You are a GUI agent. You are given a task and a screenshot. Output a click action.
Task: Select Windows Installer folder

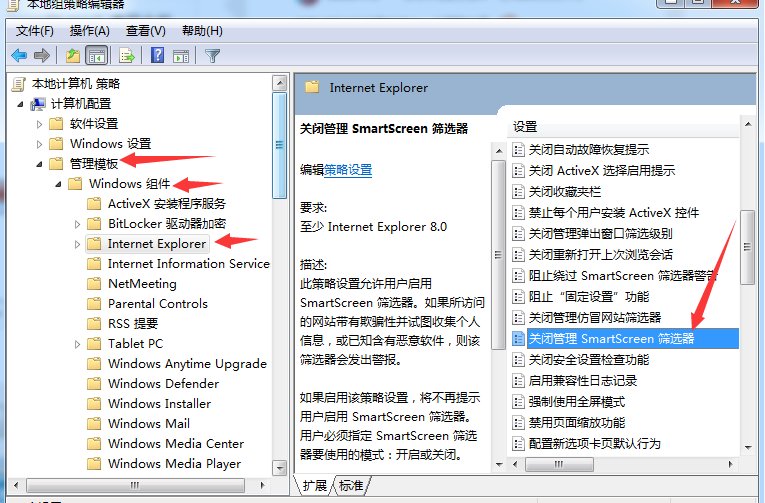point(160,403)
